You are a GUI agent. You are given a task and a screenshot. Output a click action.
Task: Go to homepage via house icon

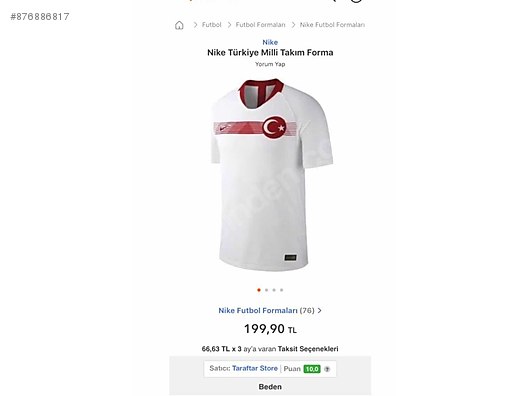coord(179,25)
